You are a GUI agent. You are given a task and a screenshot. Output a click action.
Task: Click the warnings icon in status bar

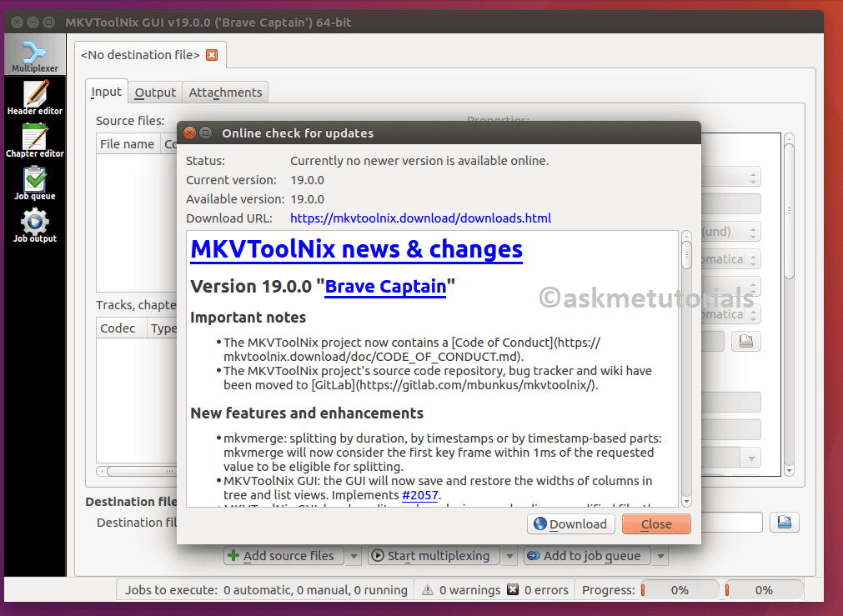point(428,590)
